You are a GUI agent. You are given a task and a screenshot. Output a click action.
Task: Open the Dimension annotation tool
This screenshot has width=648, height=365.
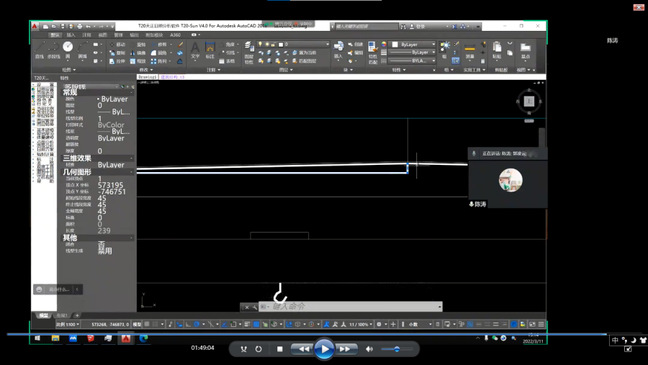tap(210, 50)
